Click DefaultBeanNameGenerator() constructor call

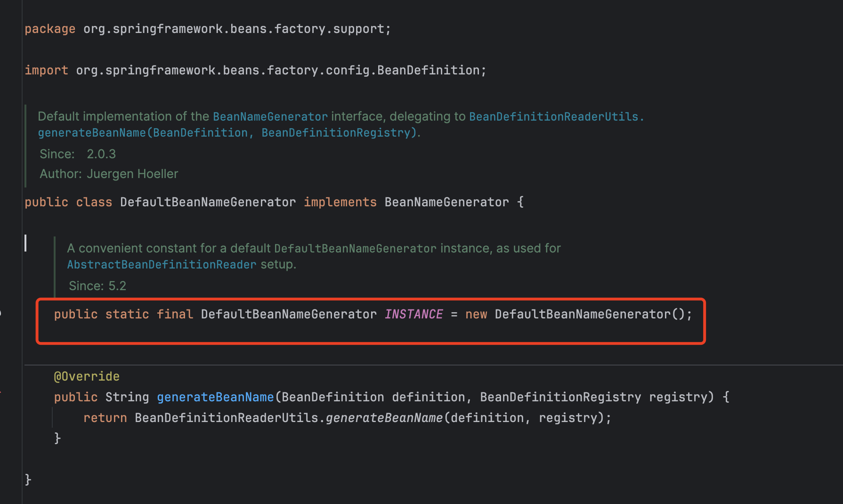[590, 314]
